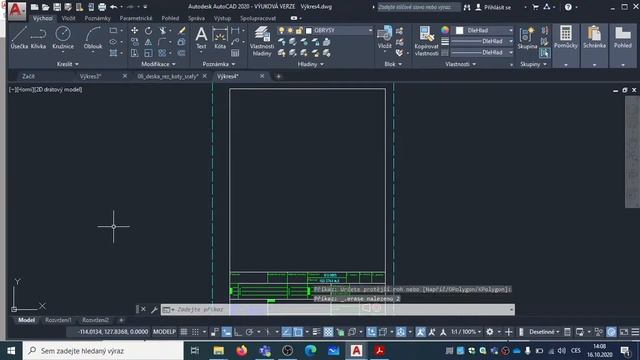Viewport: 640px width, 360px height.
Task: Click the Save icon in quick access toolbar
Action: pyautogui.click(x=57, y=7)
